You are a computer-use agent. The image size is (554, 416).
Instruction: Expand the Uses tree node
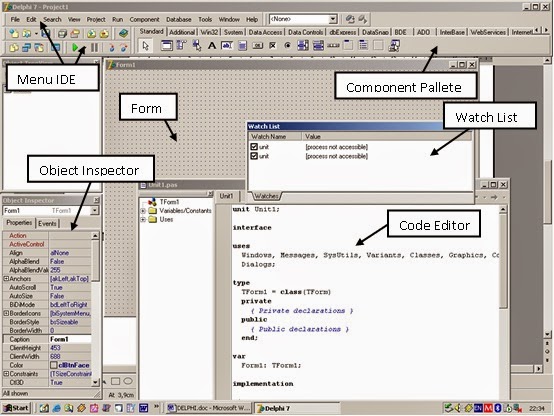[143, 219]
